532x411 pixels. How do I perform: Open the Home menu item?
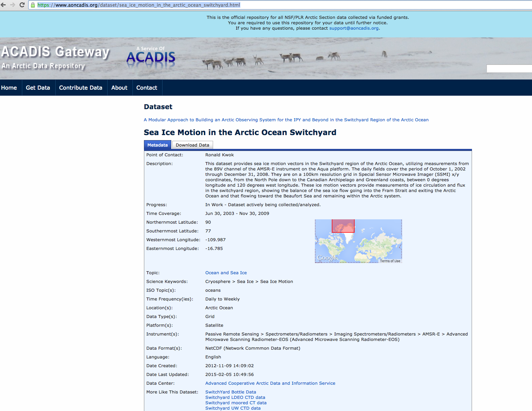9,88
